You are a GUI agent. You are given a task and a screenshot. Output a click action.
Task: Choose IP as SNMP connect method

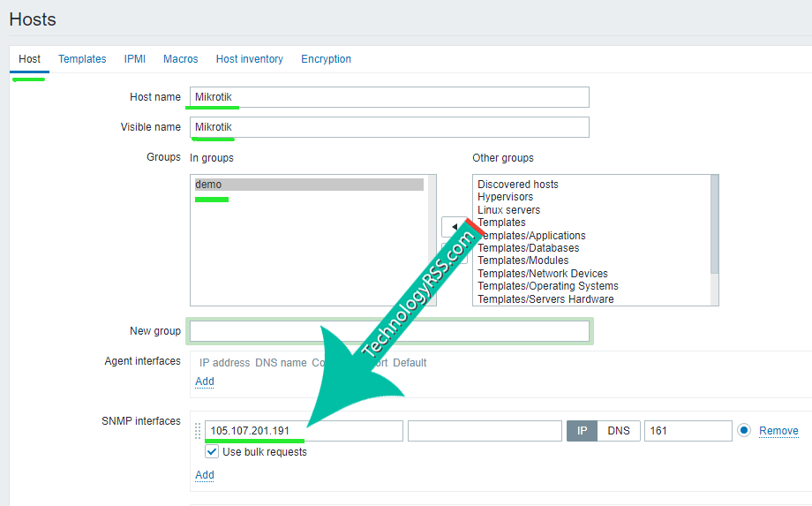pos(582,431)
